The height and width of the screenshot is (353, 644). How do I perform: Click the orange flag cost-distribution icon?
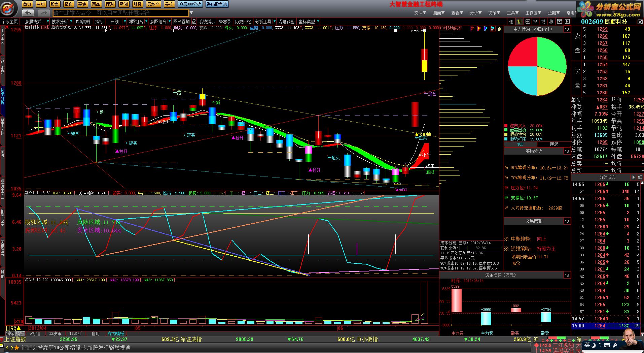pos(479,29)
